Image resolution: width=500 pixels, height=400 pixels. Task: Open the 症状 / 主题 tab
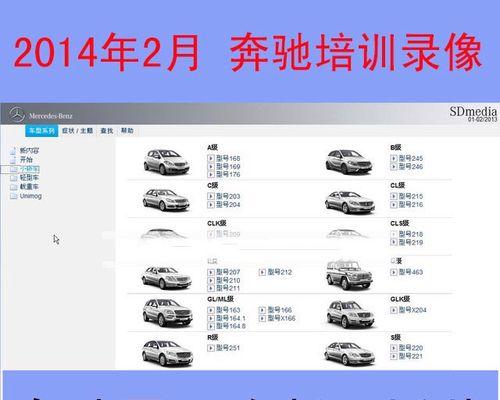pyautogui.click(x=77, y=131)
